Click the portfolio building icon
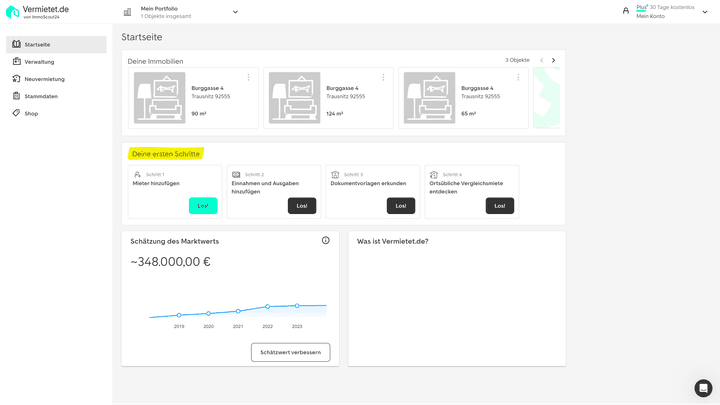 127,12
